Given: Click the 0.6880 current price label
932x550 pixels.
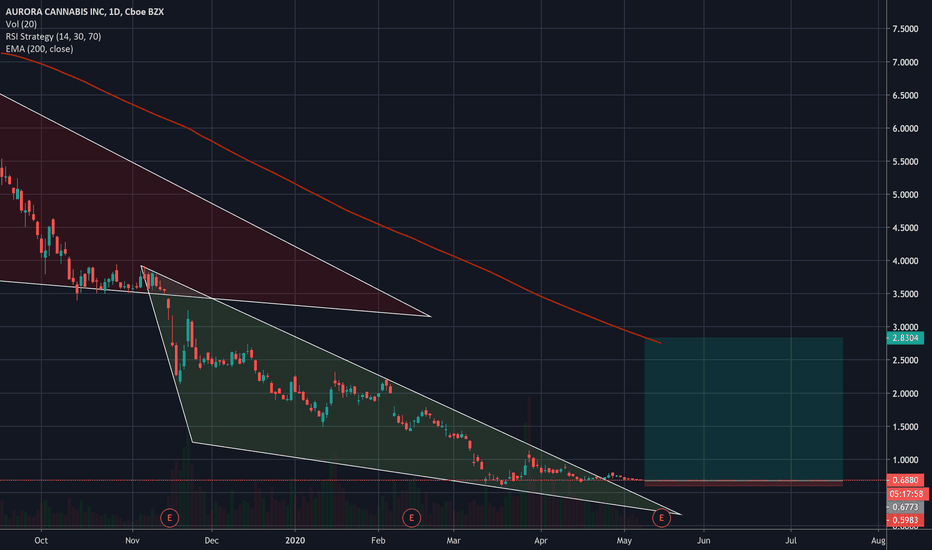Looking at the screenshot, I should [x=905, y=480].
